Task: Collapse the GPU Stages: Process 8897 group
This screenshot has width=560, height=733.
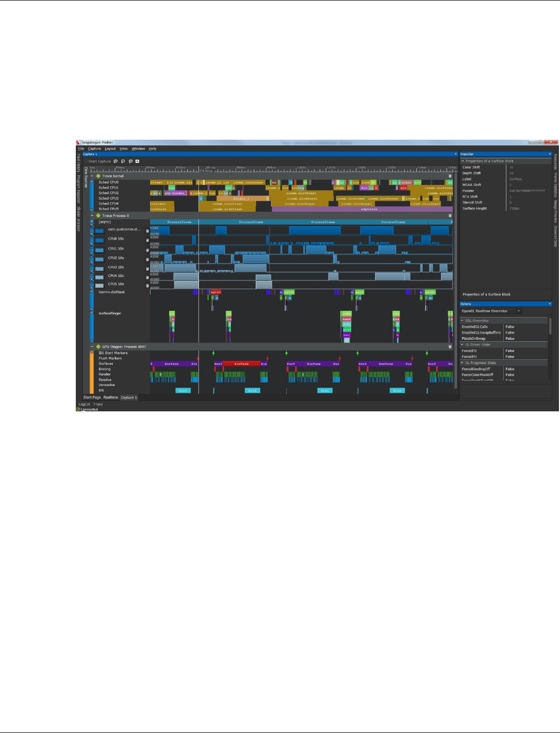Action: [92, 346]
